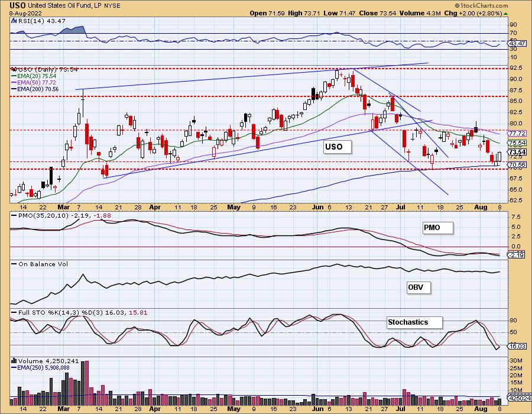
Task: Click the StockCharts.com copyright label
Action: tap(481, 5)
